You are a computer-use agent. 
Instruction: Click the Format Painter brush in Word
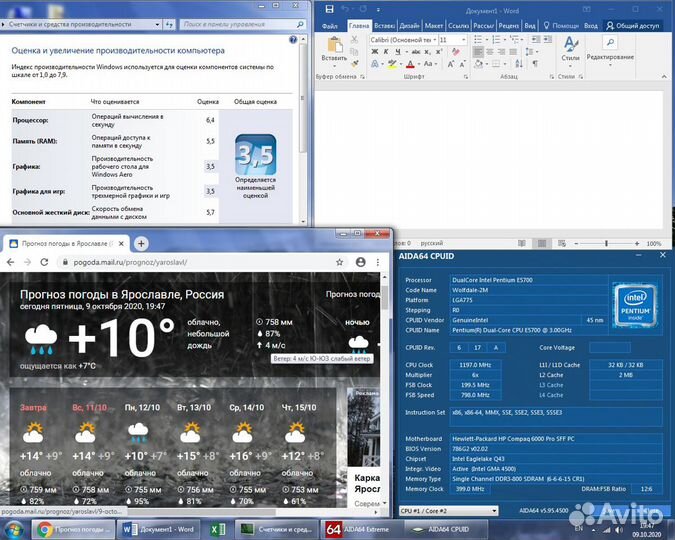coord(354,64)
